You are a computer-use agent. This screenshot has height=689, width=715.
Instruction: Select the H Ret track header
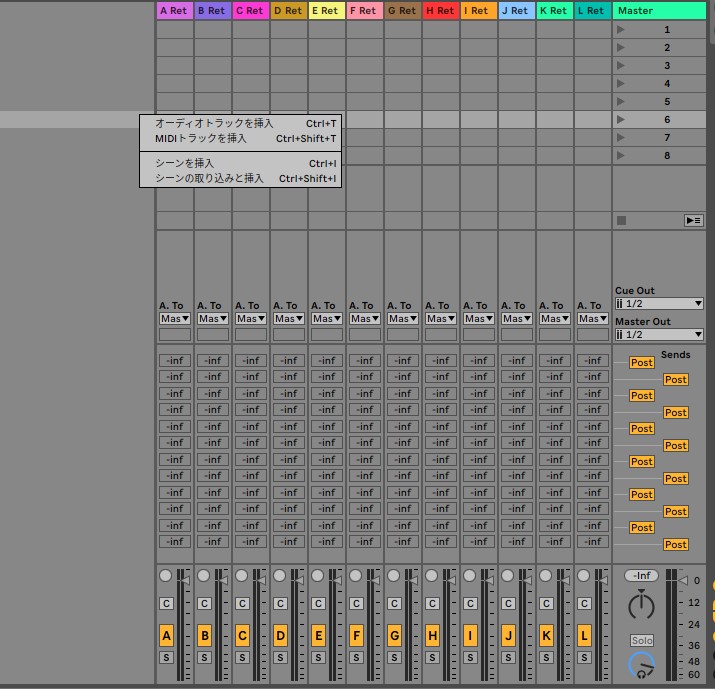click(x=440, y=10)
